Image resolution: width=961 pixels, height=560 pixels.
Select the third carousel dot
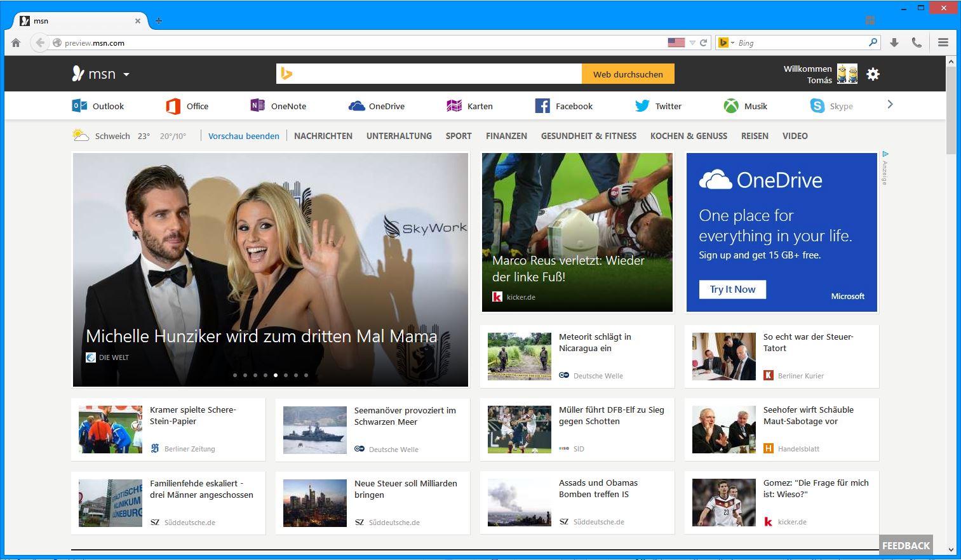pyautogui.click(x=255, y=375)
